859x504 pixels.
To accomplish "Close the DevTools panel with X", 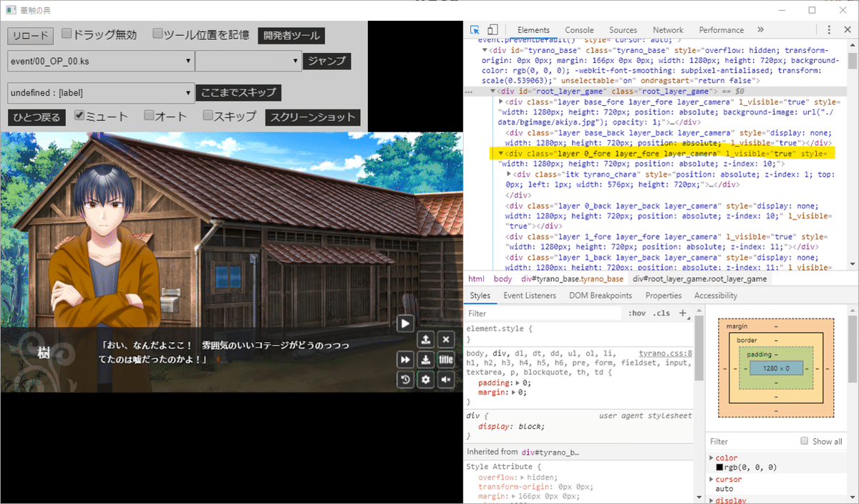I will click(x=847, y=30).
